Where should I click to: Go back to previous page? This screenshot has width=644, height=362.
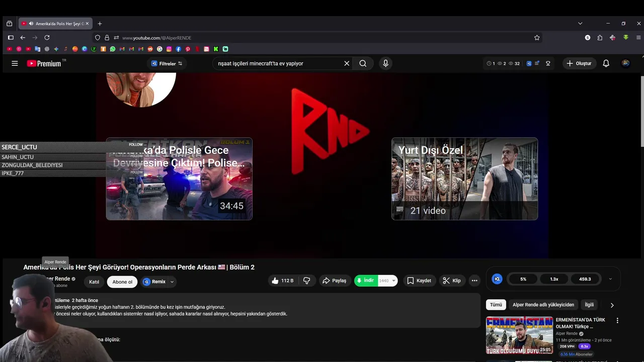click(23, 38)
